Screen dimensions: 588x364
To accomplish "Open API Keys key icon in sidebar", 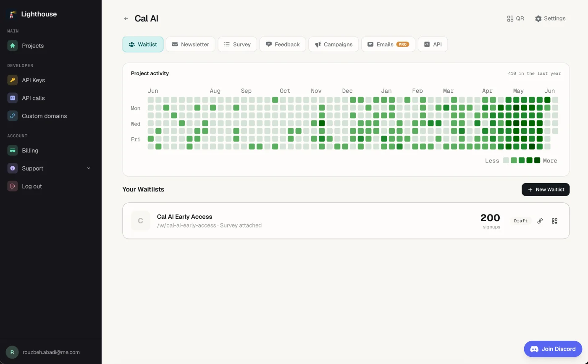I will coord(13,80).
